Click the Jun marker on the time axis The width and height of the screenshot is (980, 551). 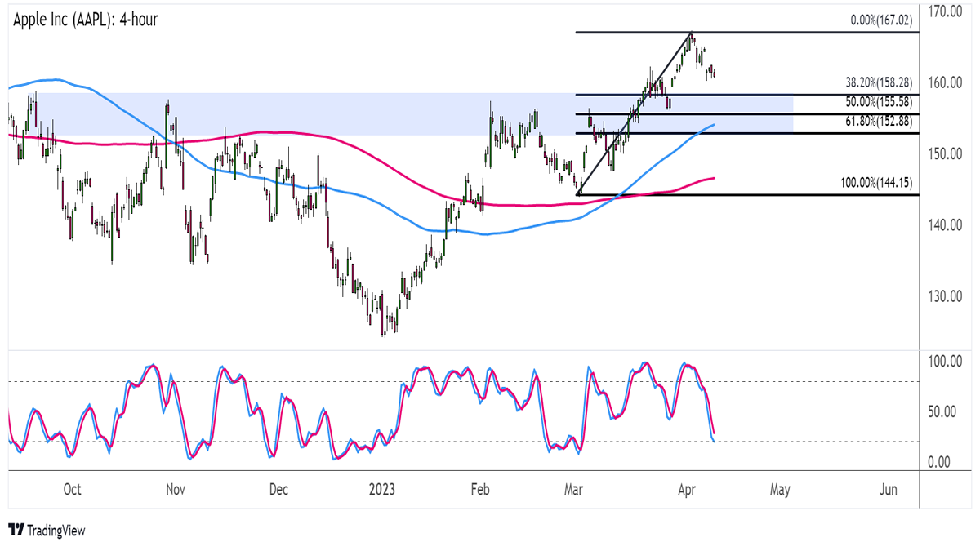889,490
